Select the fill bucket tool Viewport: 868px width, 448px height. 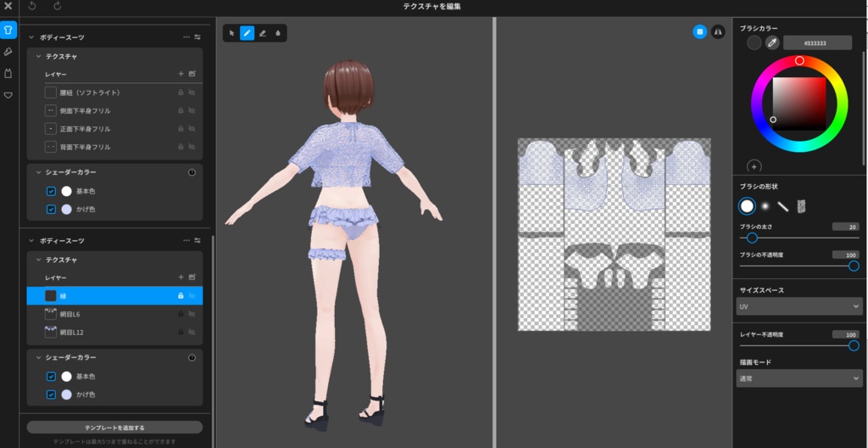point(278,33)
